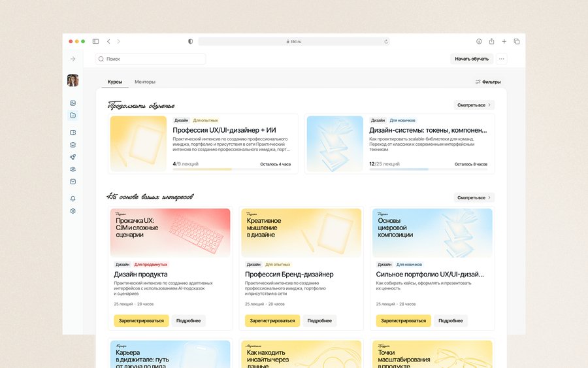Viewport: 588px width, 368px height.
Task: Open notifications bell in sidebar
Action: pos(73,199)
